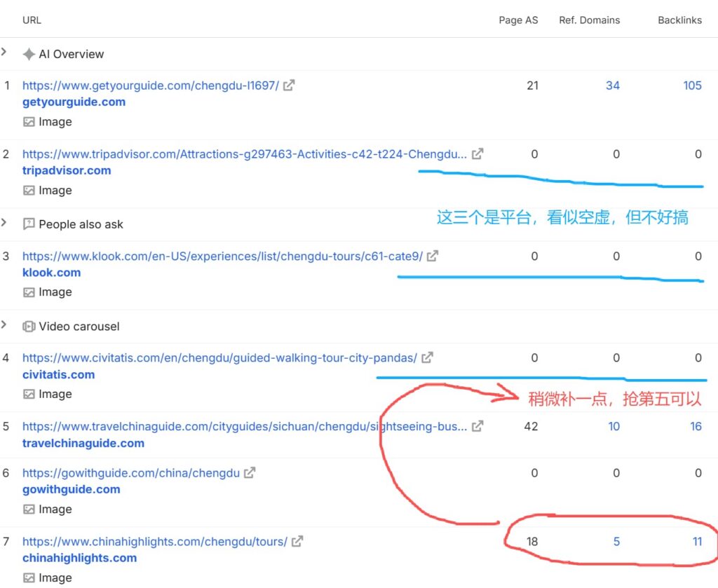Screen dimensions: 718x588
Task: Open travelchinaguide backlinks value 16
Action: 696,427
